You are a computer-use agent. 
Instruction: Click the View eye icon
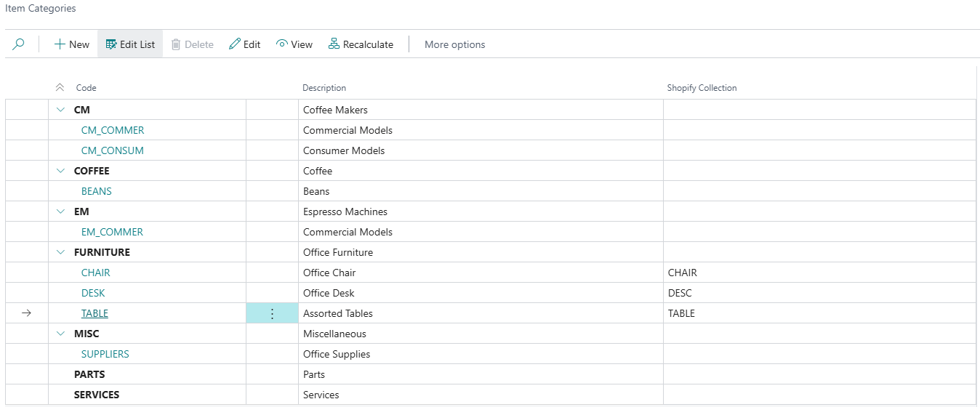pyautogui.click(x=282, y=44)
